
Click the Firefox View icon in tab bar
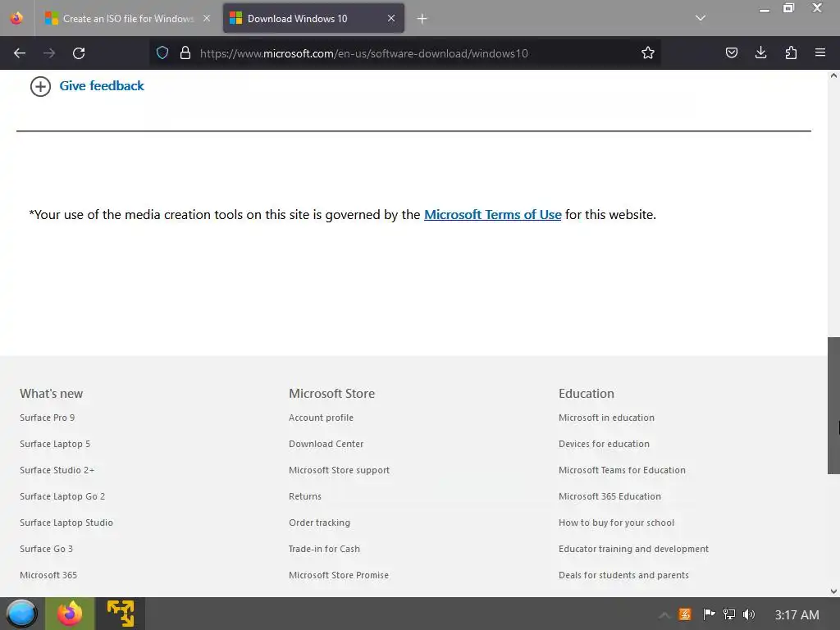point(16,18)
